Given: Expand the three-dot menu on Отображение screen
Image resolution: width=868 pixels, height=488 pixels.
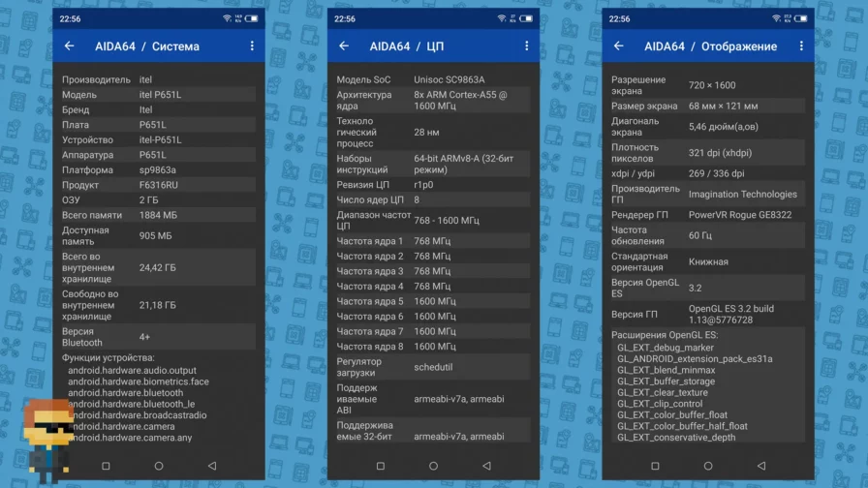Looking at the screenshot, I should pyautogui.click(x=801, y=46).
